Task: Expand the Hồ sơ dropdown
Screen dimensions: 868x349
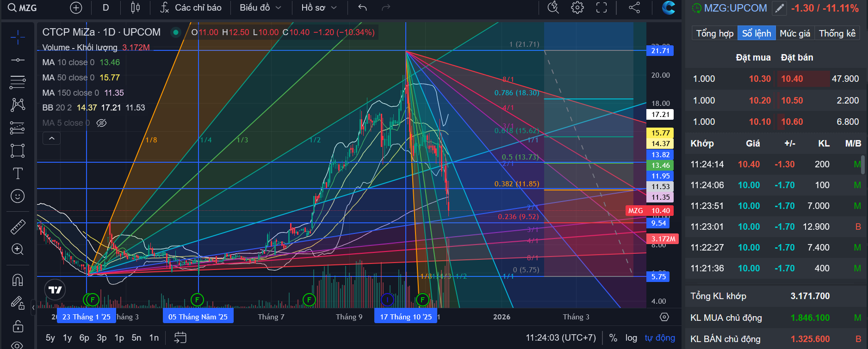Action: pos(319,8)
